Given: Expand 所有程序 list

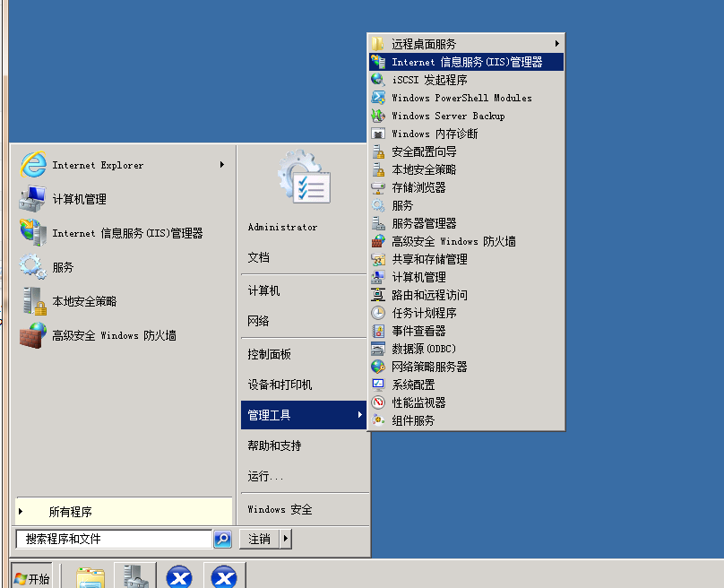Looking at the screenshot, I should [x=124, y=511].
